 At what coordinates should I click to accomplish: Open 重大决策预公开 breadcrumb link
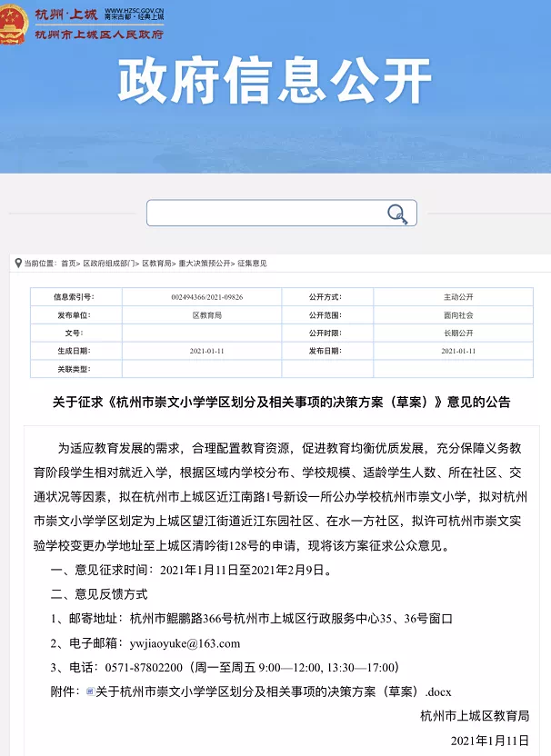(205, 264)
